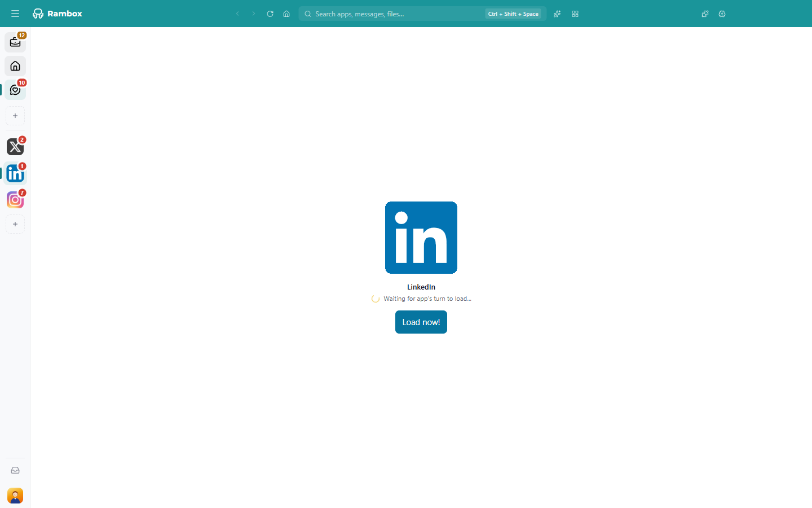The width and height of the screenshot is (812, 508).
Task: Go back with the left arrow
Action: coord(237,14)
